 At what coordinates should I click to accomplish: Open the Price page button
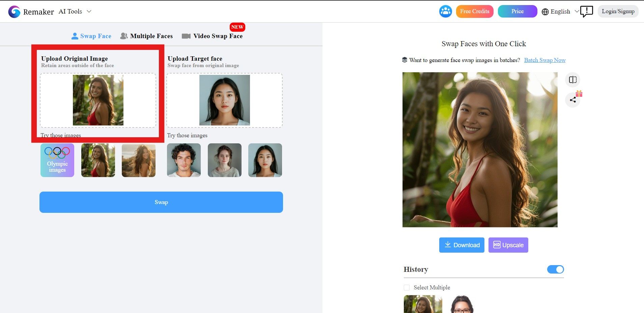click(x=517, y=11)
